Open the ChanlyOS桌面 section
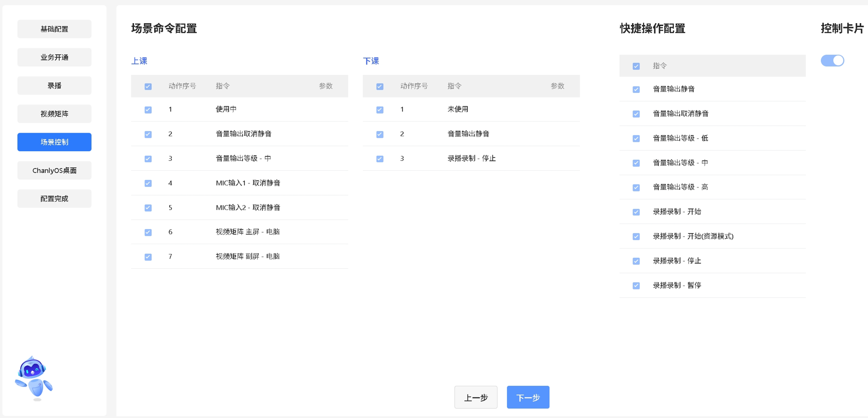 click(x=54, y=171)
